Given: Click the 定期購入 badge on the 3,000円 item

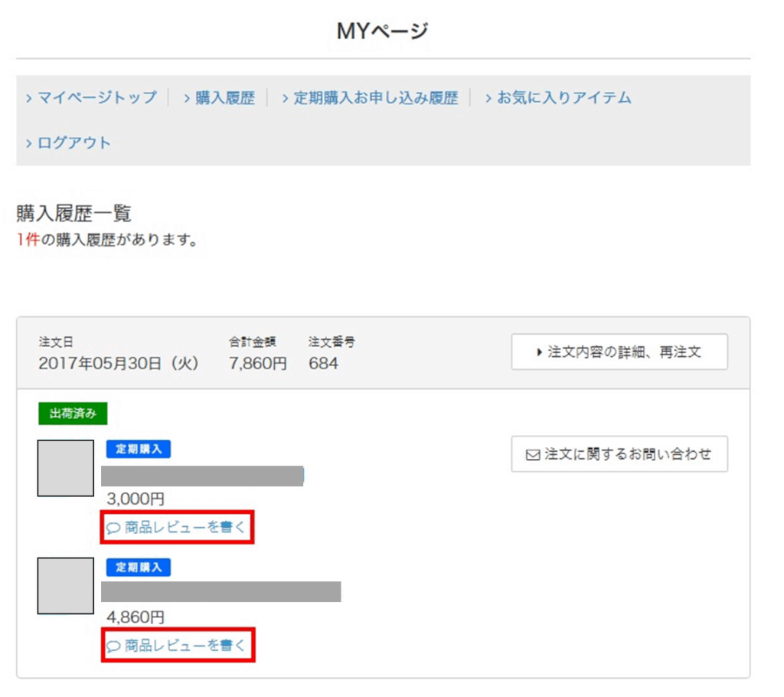Looking at the screenshot, I should [138, 450].
